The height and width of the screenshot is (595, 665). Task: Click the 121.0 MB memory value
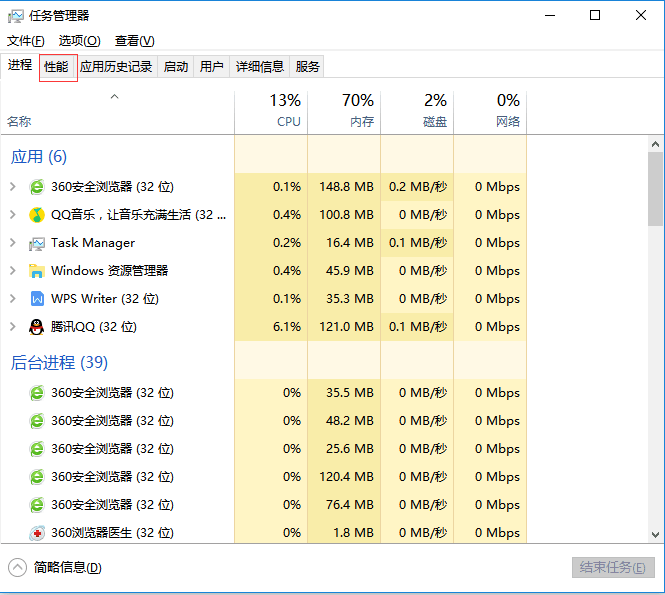[346, 327]
